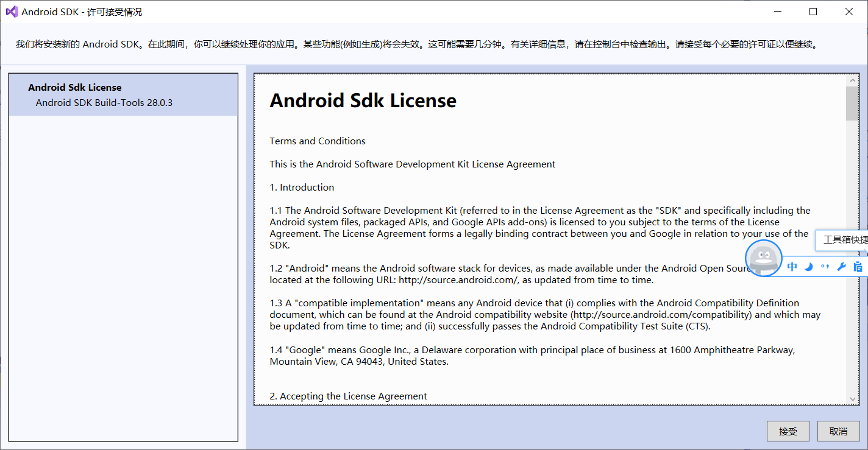Click the "Android Sdk License" heading in the document
The width and height of the screenshot is (868, 450).
pyautogui.click(x=363, y=100)
